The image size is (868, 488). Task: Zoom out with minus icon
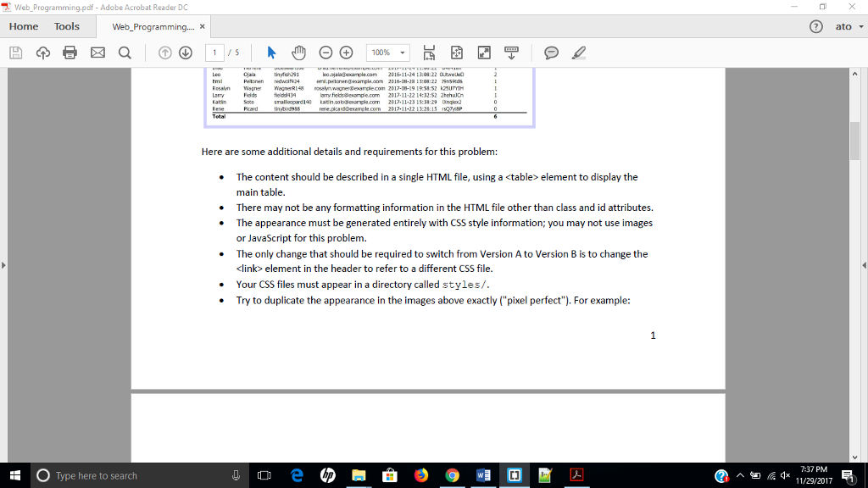pos(325,53)
